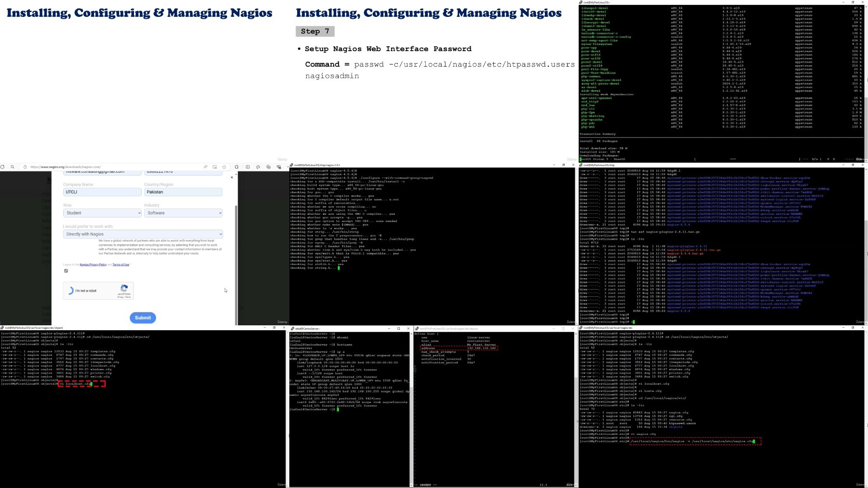The image size is (868, 488).
Task: Uncheck the privacy policy agreement checkbox
Action: [66, 271]
